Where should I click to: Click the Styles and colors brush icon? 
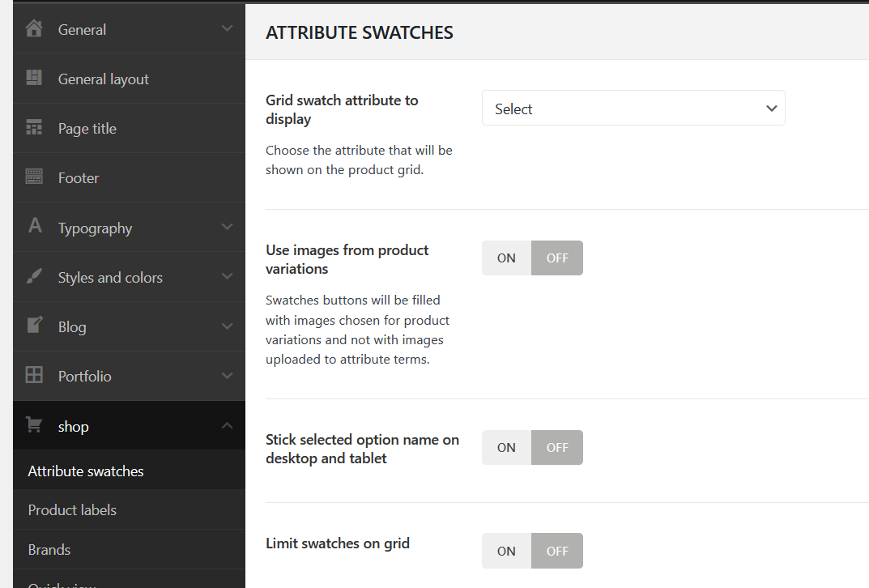[34, 277]
